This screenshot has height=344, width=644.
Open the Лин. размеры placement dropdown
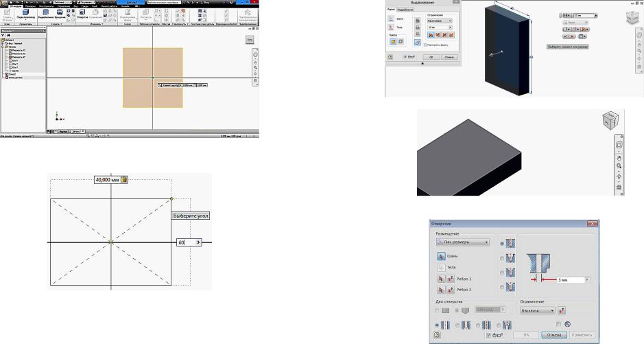(463, 242)
